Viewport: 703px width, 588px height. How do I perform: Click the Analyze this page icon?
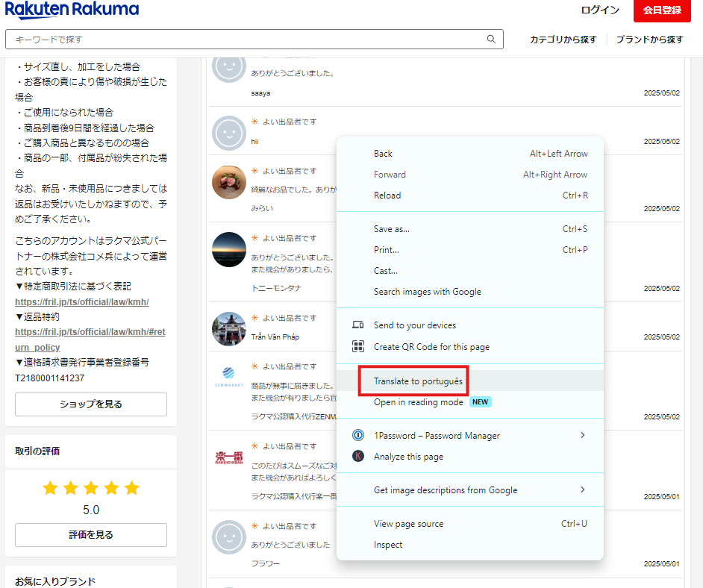click(x=358, y=456)
